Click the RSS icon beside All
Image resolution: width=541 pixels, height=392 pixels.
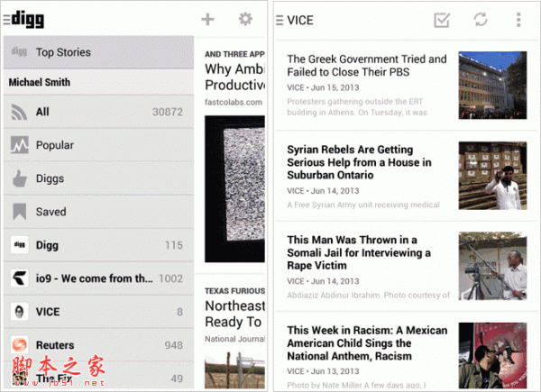coord(19,112)
